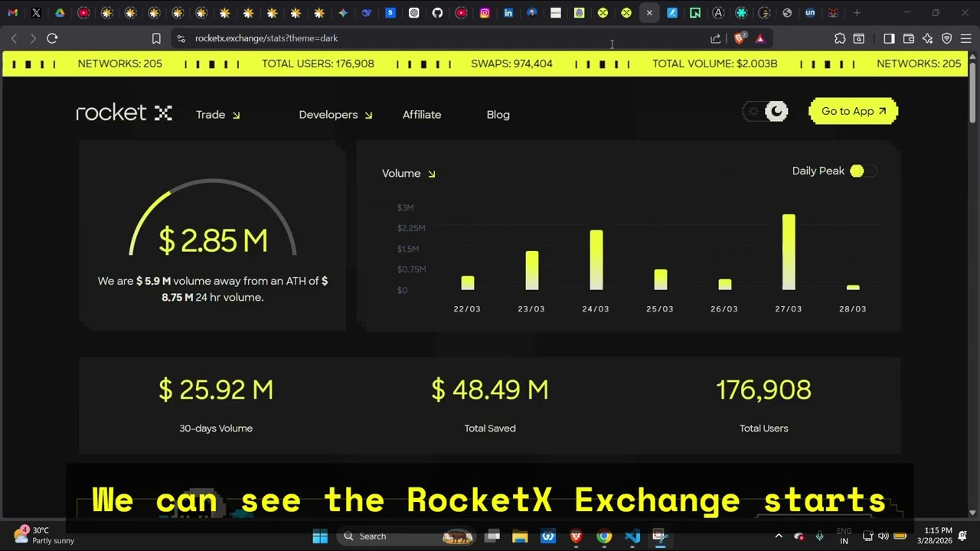View site information for rocketx.exchange
The image size is (980, 551).
click(x=181, y=38)
